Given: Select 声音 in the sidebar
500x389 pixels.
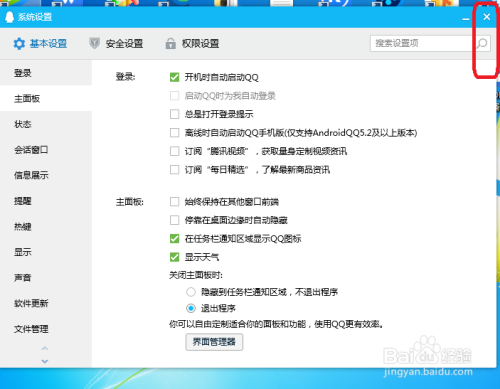Looking at the screenshot, I should tap(46, 277).
